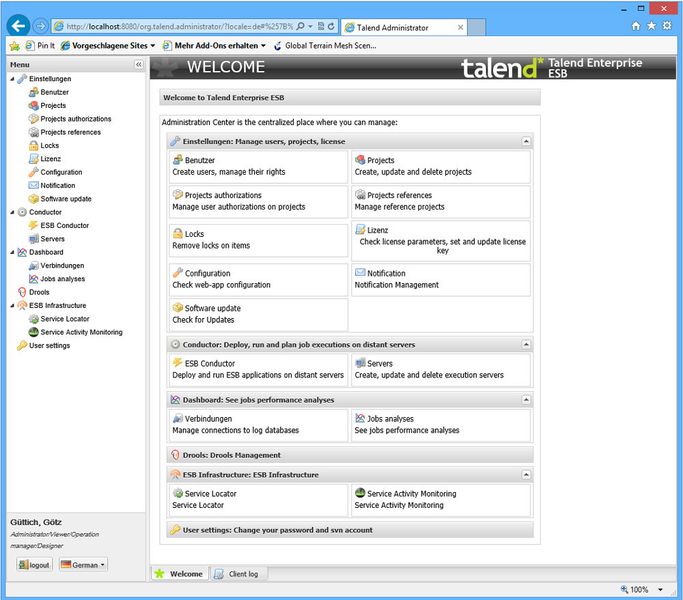This screenshot has height=600, width=683.
Task: Open the zoom level 100% dropdown
Action: pyautogui.click(x=660, y=590)
